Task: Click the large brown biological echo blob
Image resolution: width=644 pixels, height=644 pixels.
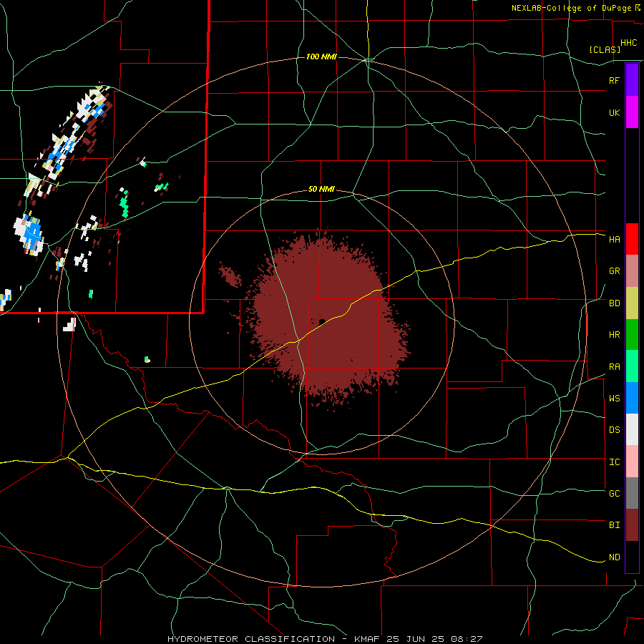Action: coord(328,321)
